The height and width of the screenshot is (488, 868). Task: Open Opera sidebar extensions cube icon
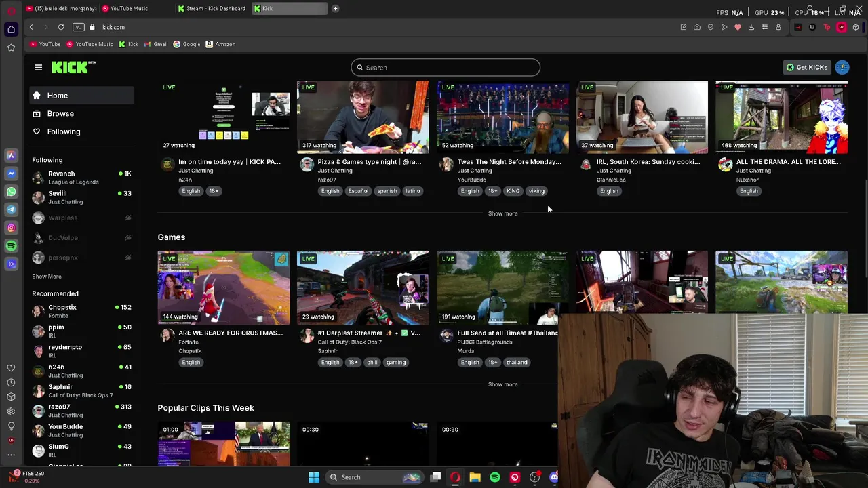pos(11,396)
